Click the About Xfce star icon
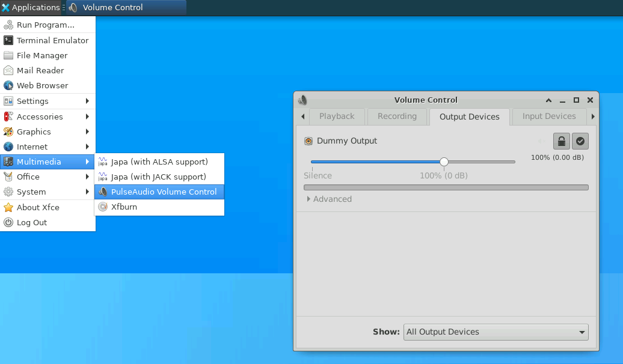 point(8,207)
